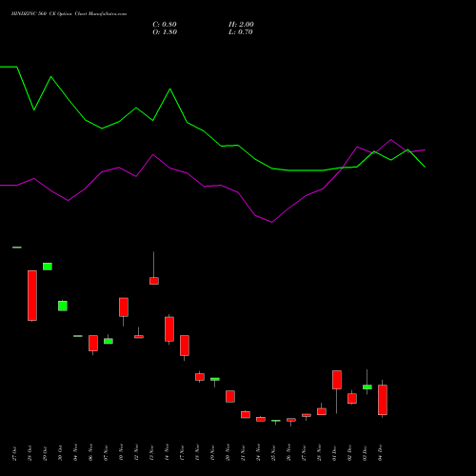Screen dimensions: 476x476
Task: Click the 04 Dec date label
Action: pyautogui.click(x=380, y=453)
